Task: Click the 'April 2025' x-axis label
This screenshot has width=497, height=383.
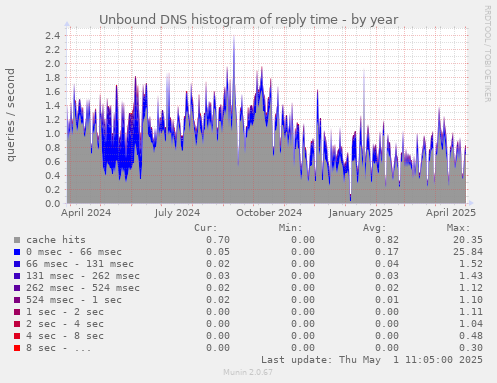Action: (451, 213)
